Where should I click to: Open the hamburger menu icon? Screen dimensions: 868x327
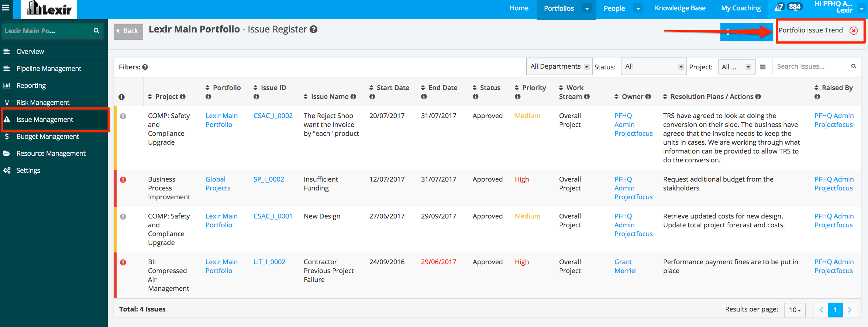coord(6,7)
